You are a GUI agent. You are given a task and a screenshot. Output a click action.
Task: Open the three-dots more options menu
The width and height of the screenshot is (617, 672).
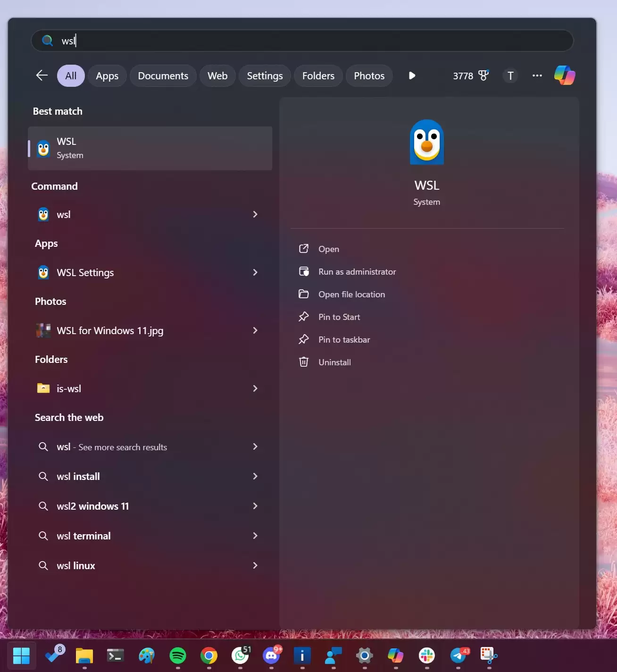tap(537, 76)
